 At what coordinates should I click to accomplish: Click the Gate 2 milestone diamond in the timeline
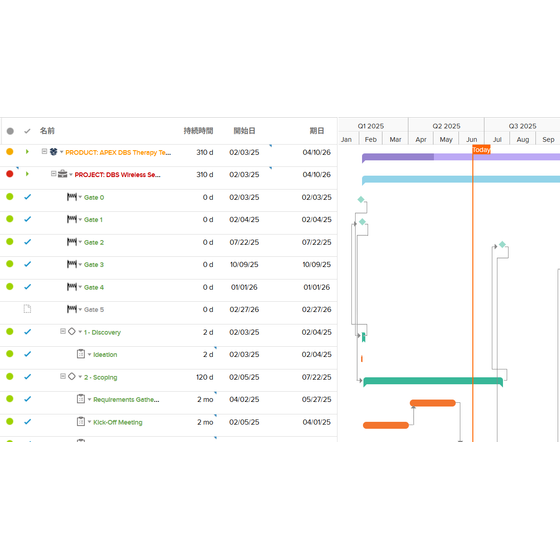tap(502, 245)
